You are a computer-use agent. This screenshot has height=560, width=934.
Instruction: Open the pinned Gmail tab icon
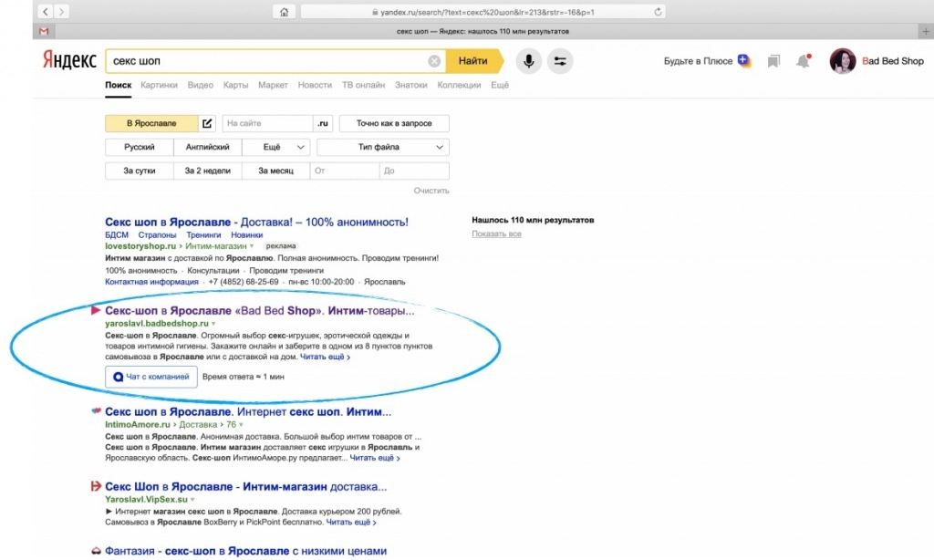(44, 31)
